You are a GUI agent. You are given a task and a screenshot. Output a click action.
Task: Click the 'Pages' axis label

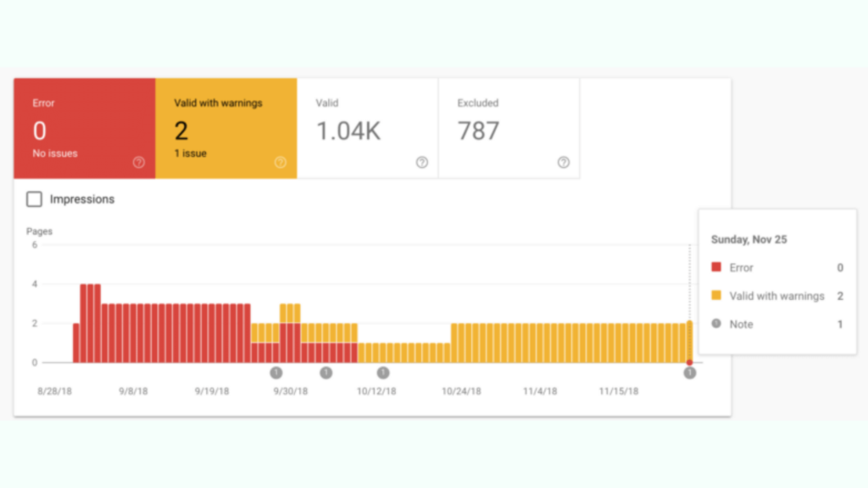point(39,231)
